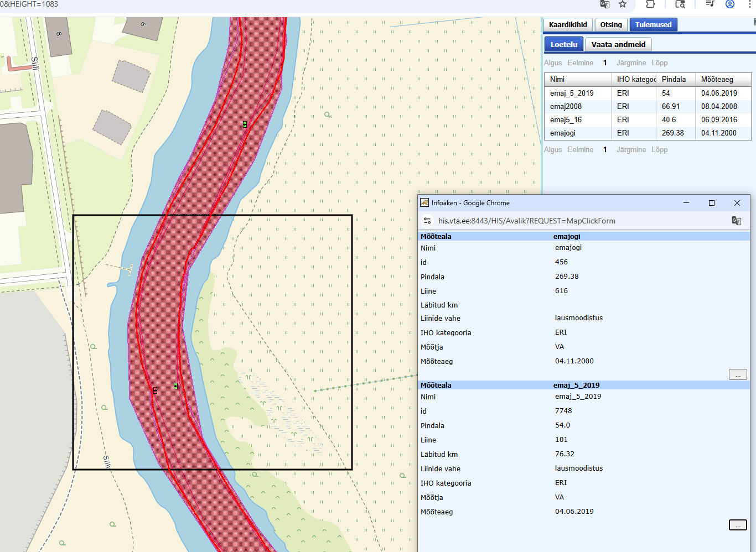This screenshot has width=756, height=552.
Task: Click the Vaata andmeid button
Action: (618, 45)
